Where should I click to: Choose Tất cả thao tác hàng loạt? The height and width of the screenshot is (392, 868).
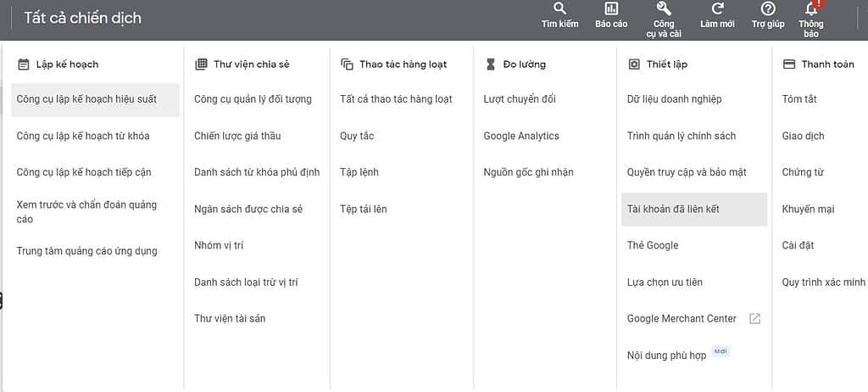[396, 99]
